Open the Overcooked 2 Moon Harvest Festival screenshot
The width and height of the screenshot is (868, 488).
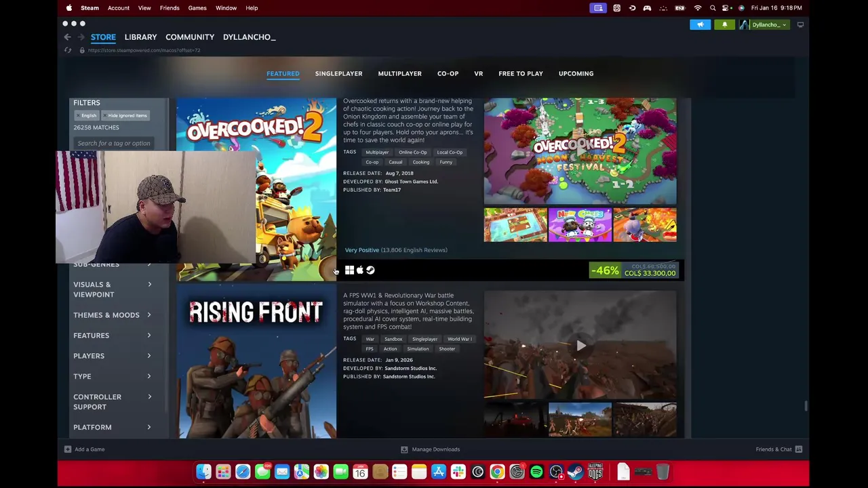pyautogui.click(x=580, y=151)
